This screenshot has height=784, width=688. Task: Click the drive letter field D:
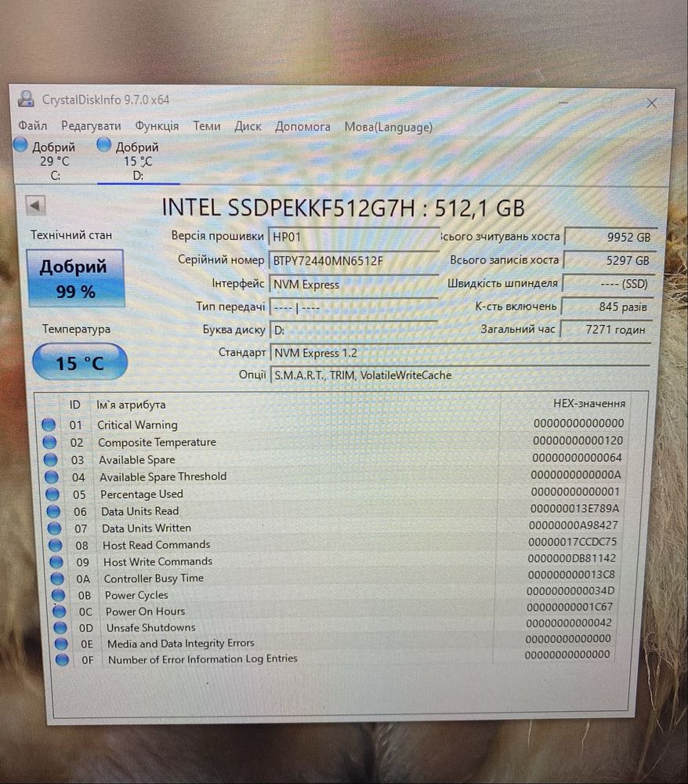(x=353, y=330)
